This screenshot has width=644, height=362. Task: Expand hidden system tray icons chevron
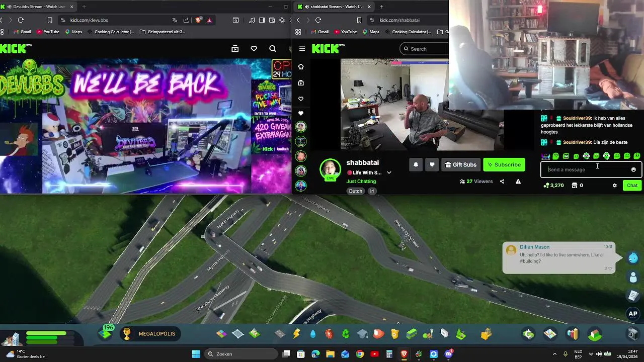point(554,354)
